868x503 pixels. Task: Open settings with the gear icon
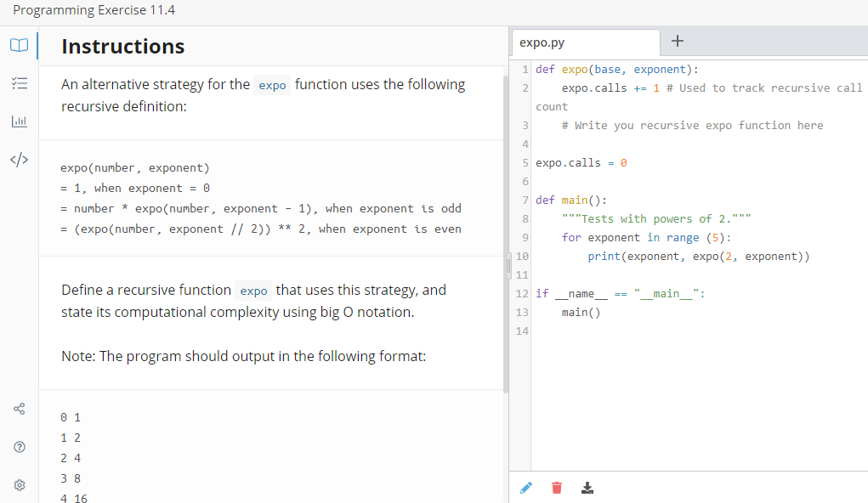[x=19, y=484]
